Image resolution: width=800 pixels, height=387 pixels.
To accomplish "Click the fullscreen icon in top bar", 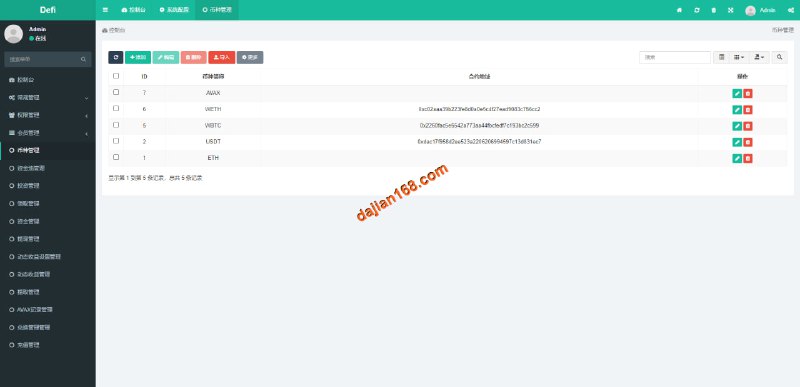I will click(731, 10).
